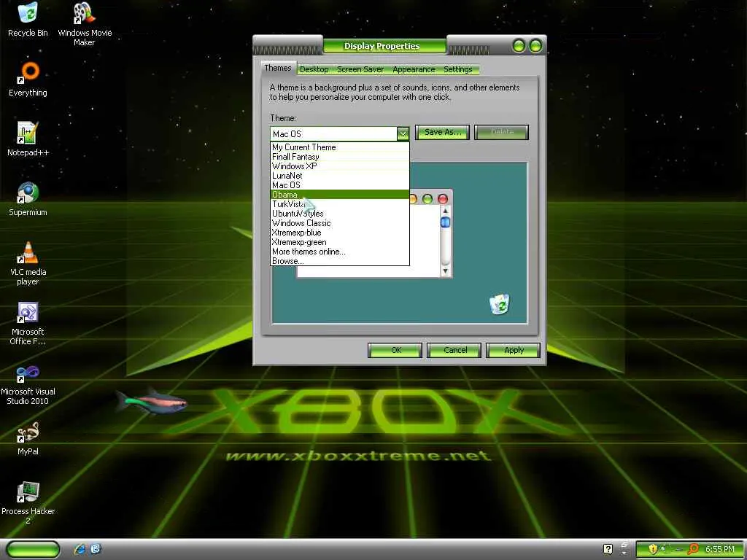Click the green Start button
This screenshot has height=560, width=747.
32,549
